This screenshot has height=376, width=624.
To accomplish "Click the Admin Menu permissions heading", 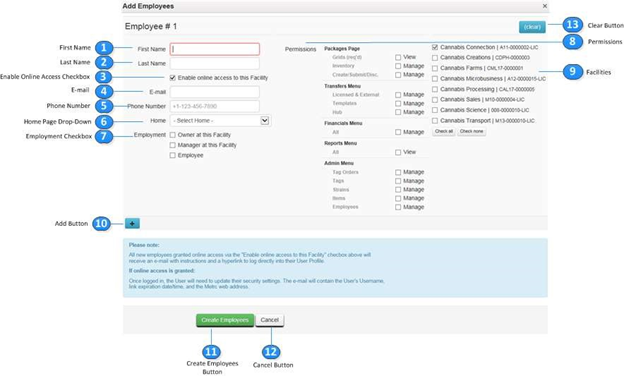I will point(339,163).
